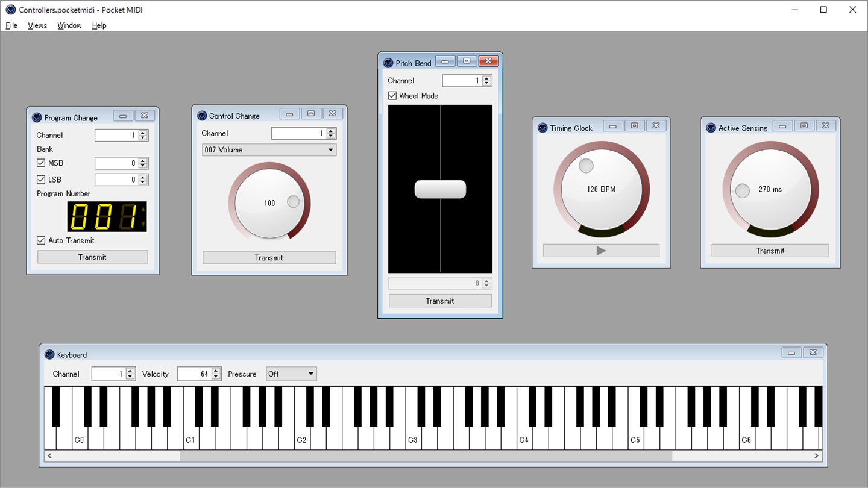Click the Timing Clock window icon
868x488 pixels.
point(542,128)
